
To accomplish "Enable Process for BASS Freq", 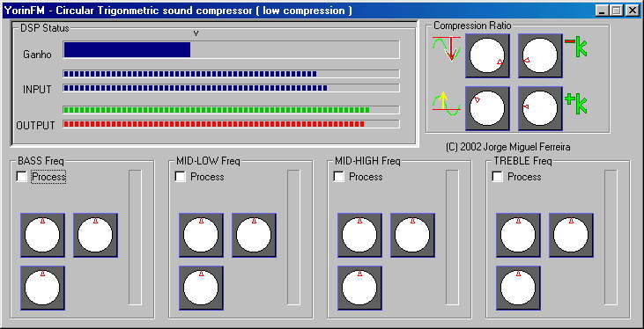I will [x=21, y=177].
